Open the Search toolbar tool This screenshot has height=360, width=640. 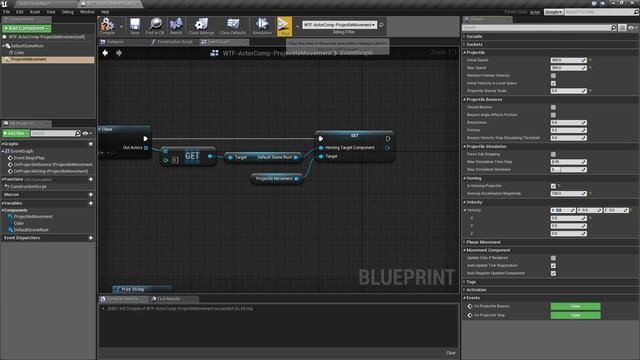point(176,26)
